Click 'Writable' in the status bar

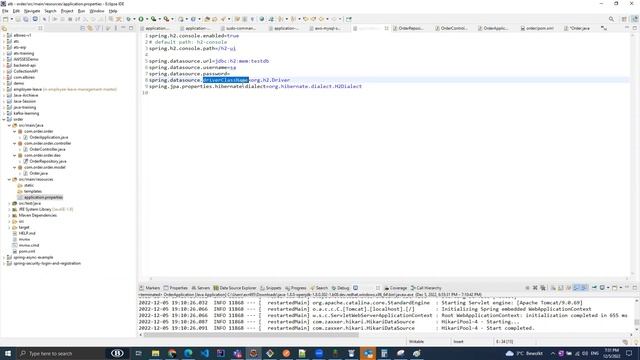pos(416,341)
